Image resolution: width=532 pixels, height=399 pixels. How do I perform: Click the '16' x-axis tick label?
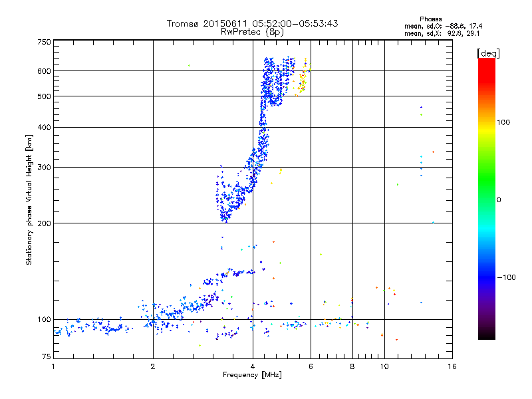point(452,366)
